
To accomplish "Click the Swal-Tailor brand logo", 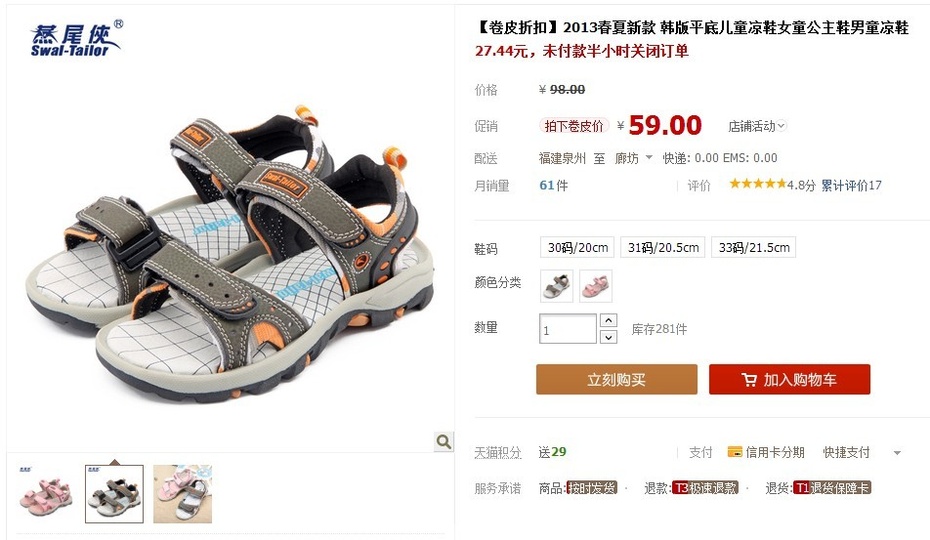I will [77, 39].
